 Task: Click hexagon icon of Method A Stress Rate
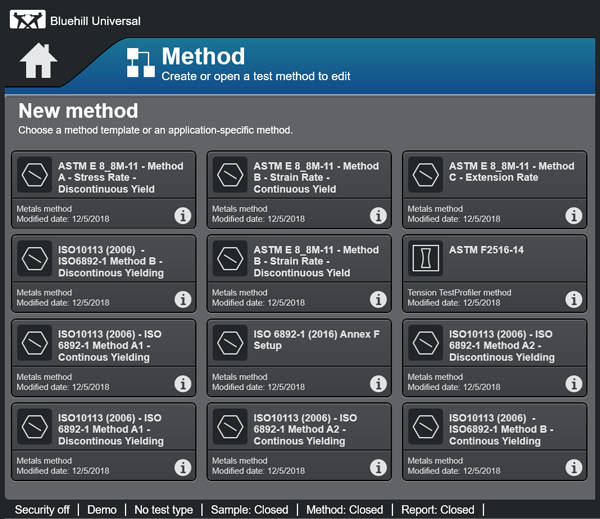click(35, 175)
